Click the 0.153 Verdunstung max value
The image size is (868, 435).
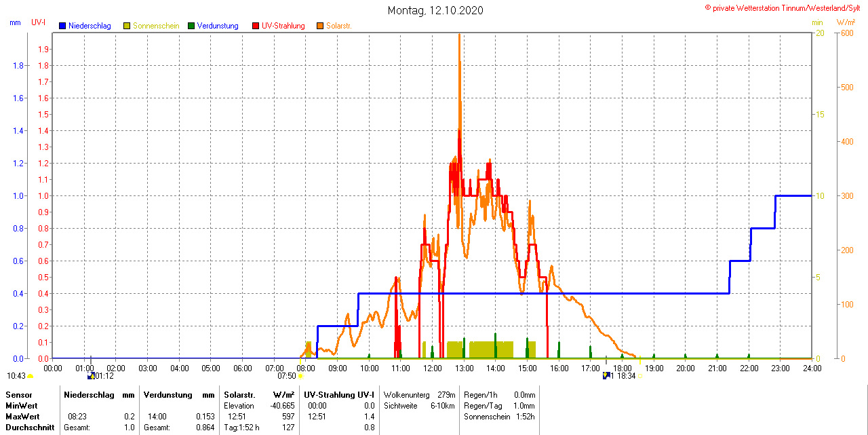tap(205, 416)
